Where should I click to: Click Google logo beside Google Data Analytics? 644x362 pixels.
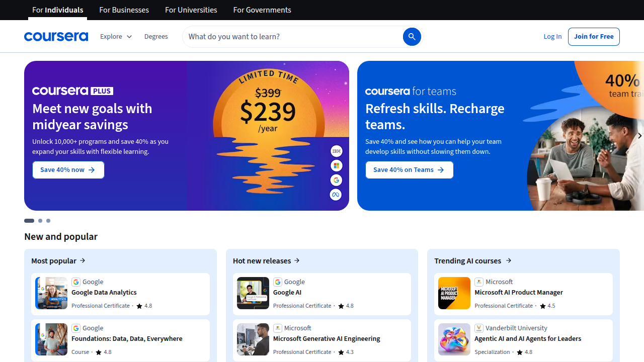click(x=76, y=282)
